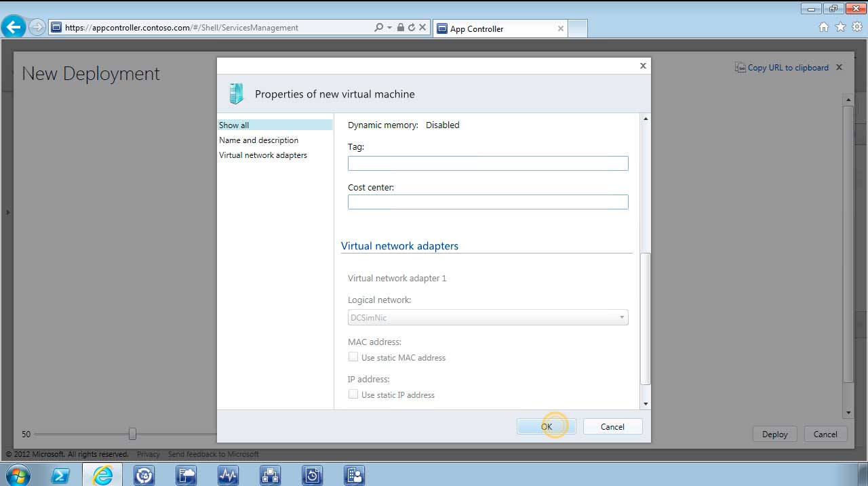Enable Use static MAC address checkbox
The height and width of the screenshot is (486, 868).
(353, 357)
